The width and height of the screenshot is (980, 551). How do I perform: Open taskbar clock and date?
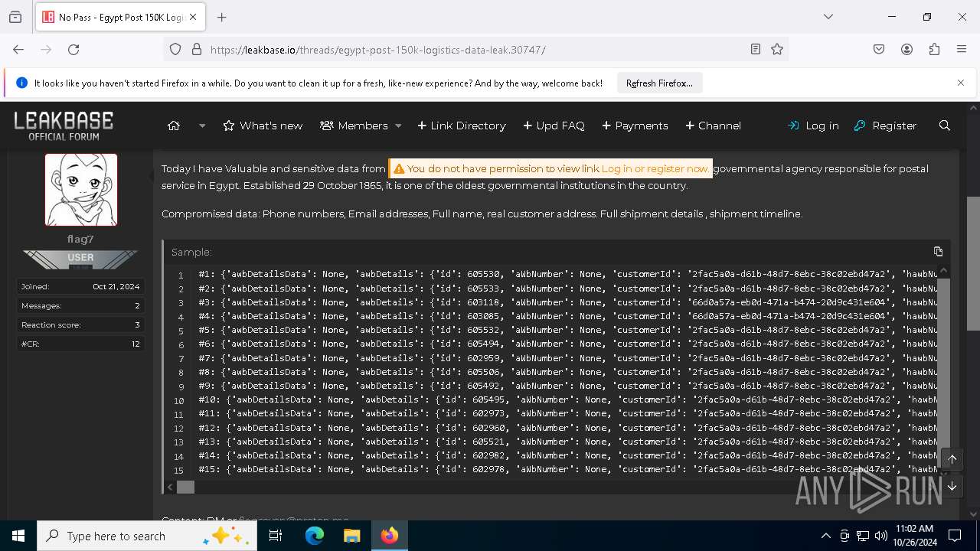914,536
